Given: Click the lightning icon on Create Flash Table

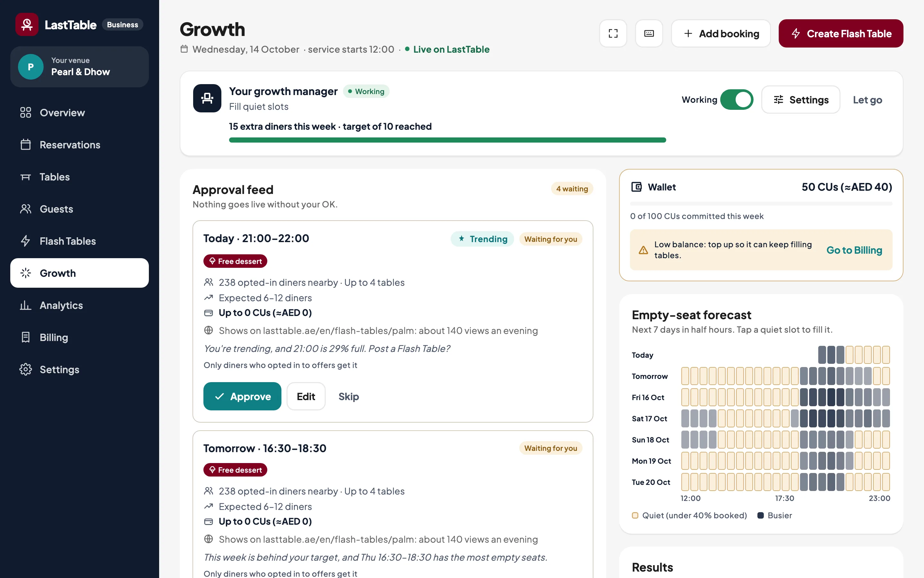Looking at the screenshot, I should coord(796,34).
